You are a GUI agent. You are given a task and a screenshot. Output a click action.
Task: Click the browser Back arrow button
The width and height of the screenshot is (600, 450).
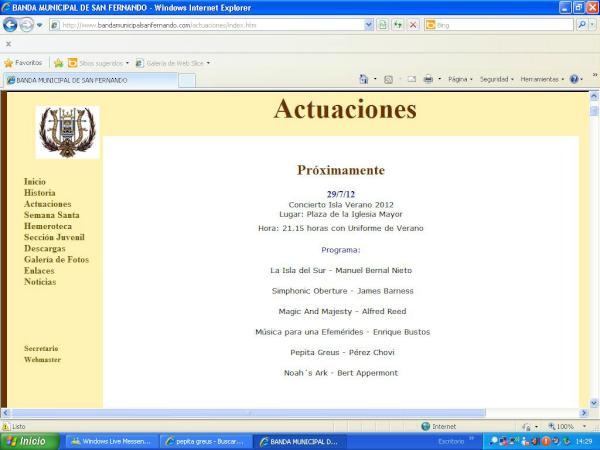(10, 25)
